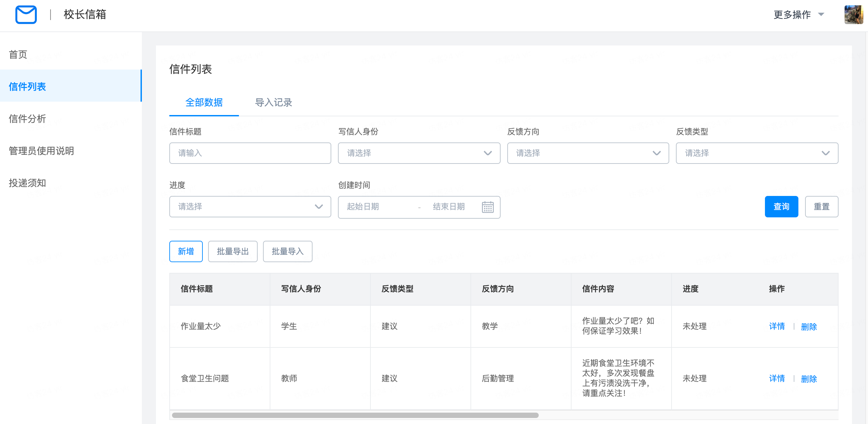Expand the 反馈类型 filter dropdown
The height and width of the screenshot is (424, 868).
coord(757,153)
